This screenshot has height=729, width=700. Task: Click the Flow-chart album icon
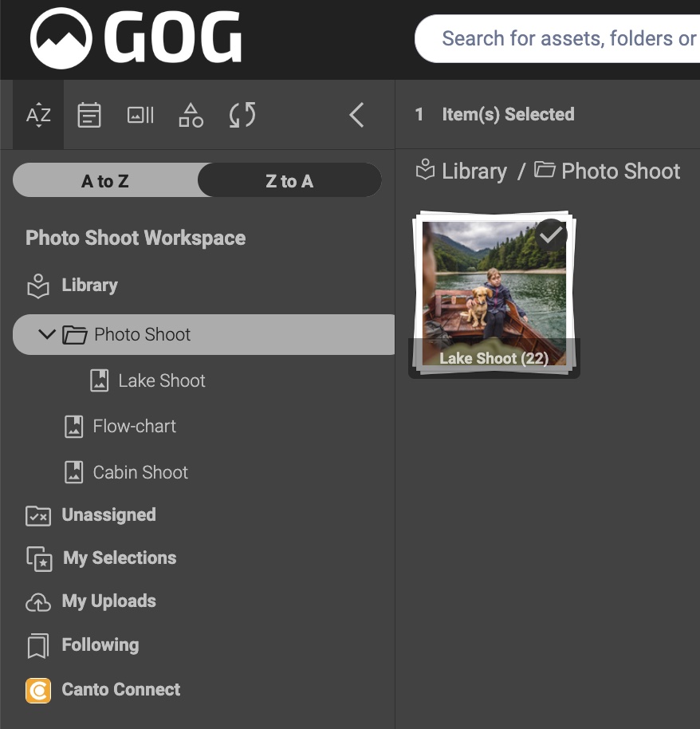coord(73,427)
